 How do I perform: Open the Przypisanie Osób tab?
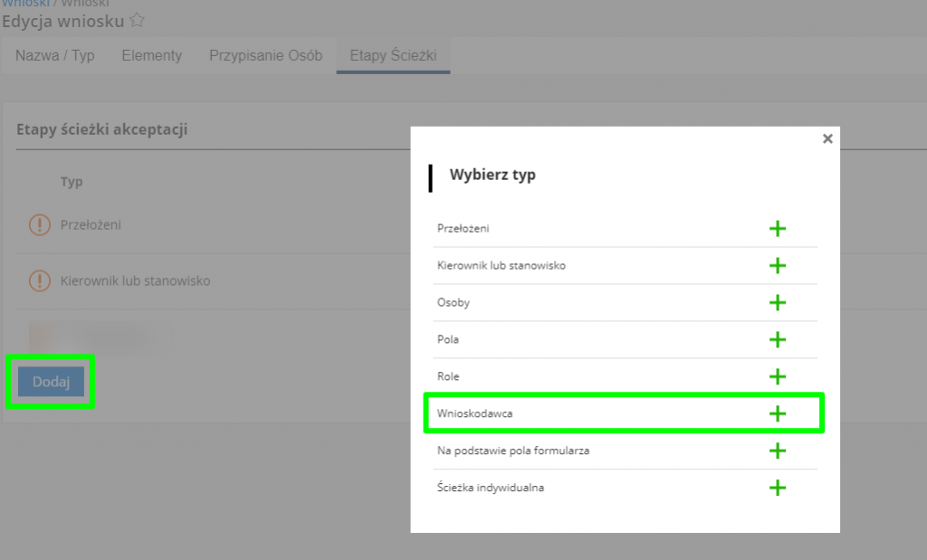click(266, 55)
